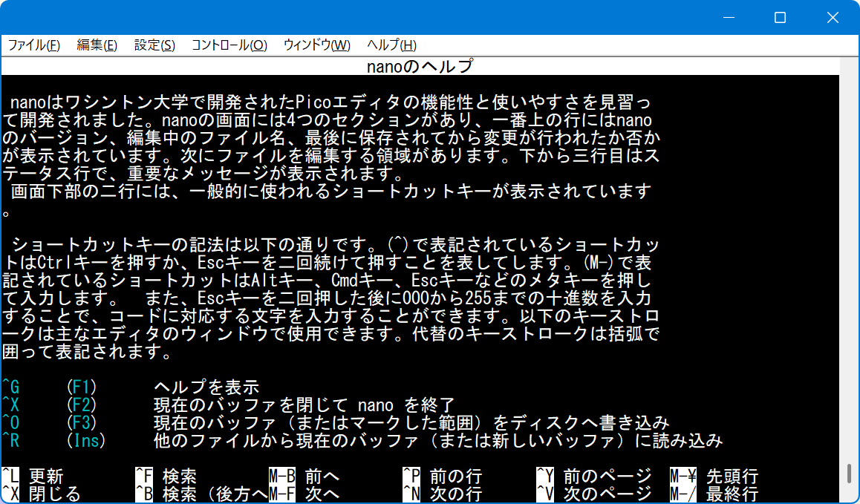Click the M-F 次へ shortcut

(x=305, y=494)
